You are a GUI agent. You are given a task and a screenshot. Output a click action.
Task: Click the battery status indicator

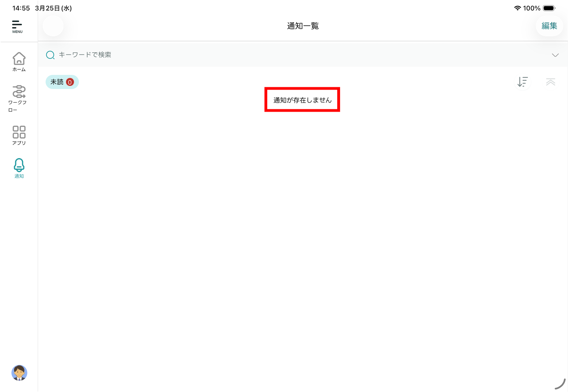click(x=549, y=8)
